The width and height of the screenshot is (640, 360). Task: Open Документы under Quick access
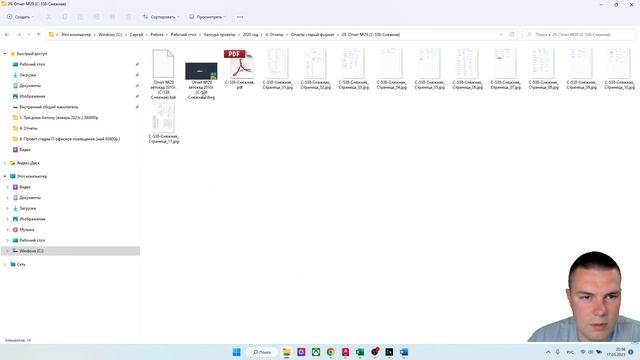click(x=30, y=86)
